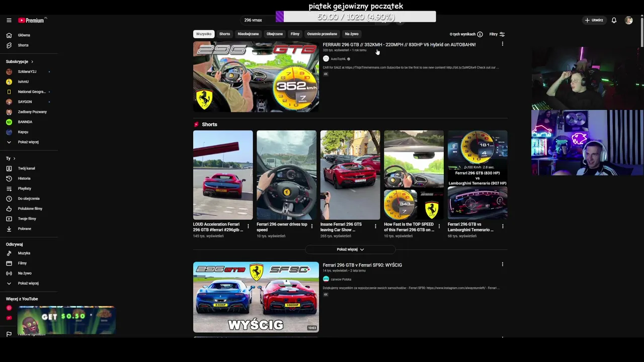Viewport: 644px width, 362px height.
Task: Select the Wszystko filter chip
Action: (x=204, y=34)
